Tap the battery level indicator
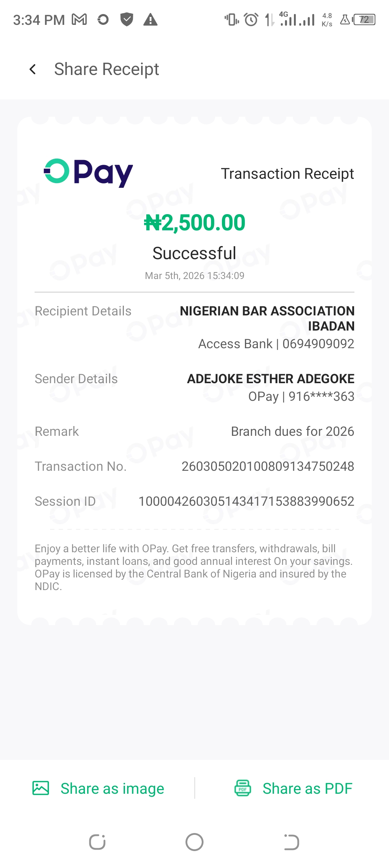Viewport: 389px width, 868px height. pos(364,19)
